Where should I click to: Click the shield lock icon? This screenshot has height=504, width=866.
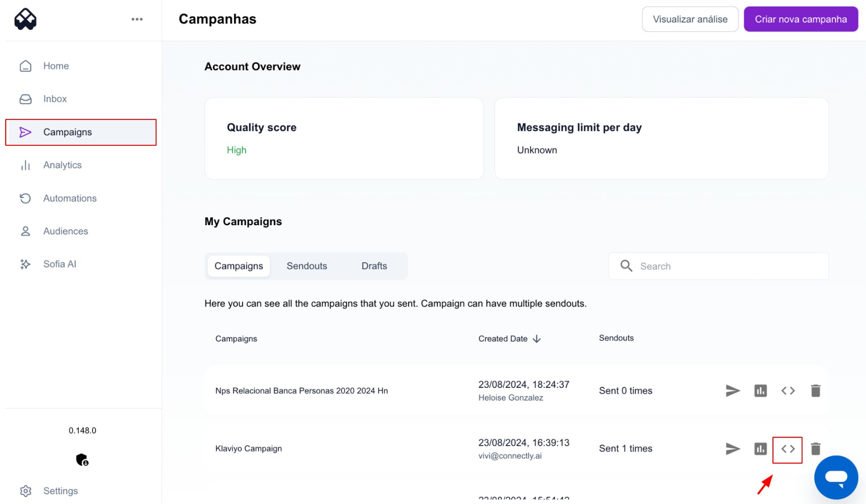[x=82, y=459]
